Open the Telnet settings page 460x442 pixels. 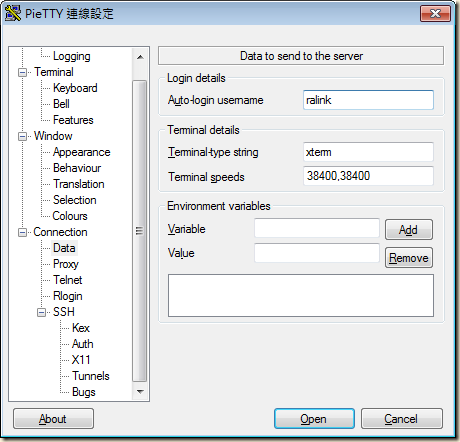[x=67, y=280]
